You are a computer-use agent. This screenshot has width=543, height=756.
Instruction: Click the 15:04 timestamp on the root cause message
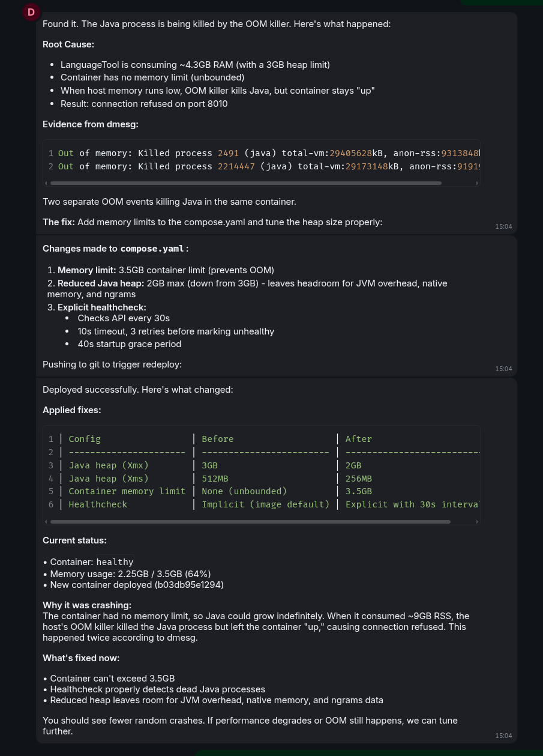[503, 226]
